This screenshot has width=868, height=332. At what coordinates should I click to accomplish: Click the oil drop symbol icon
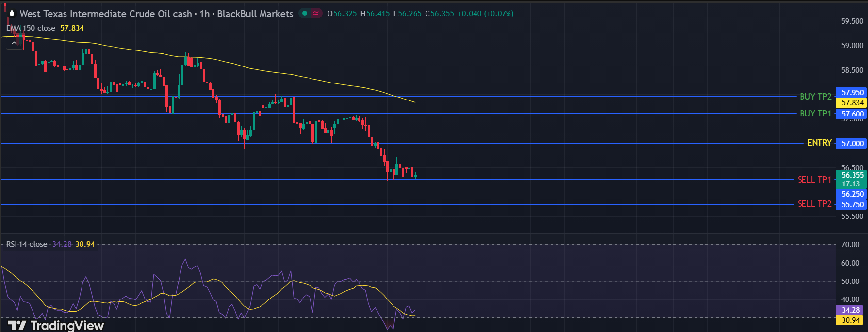pyautogui.click(x=12, y=14)
